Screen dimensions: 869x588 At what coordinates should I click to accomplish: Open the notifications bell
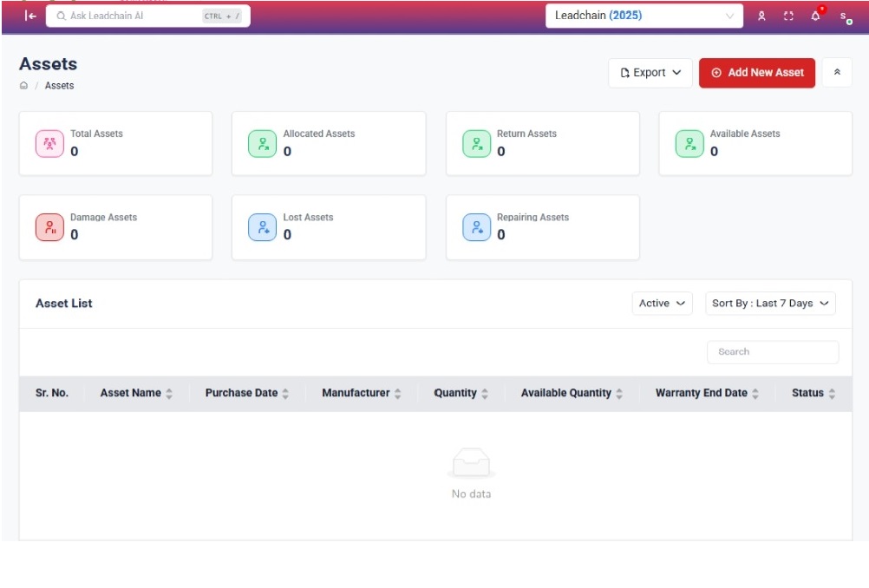tap(816, 16)
